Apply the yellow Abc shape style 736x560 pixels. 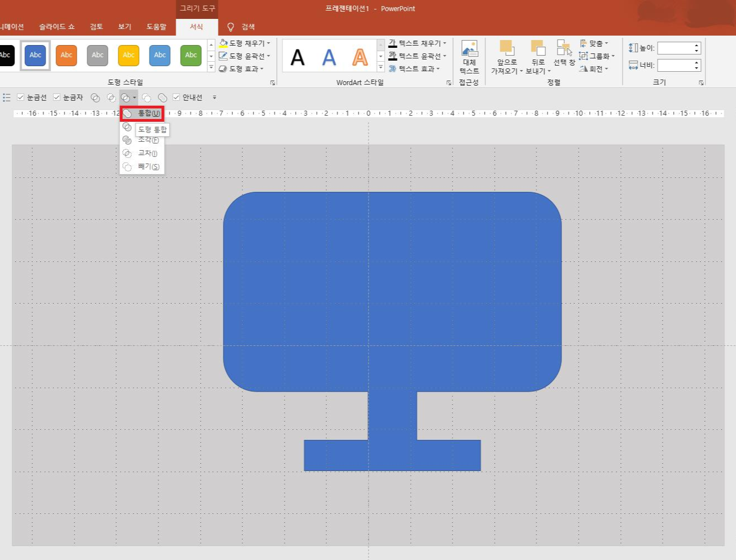coord(129,55)
